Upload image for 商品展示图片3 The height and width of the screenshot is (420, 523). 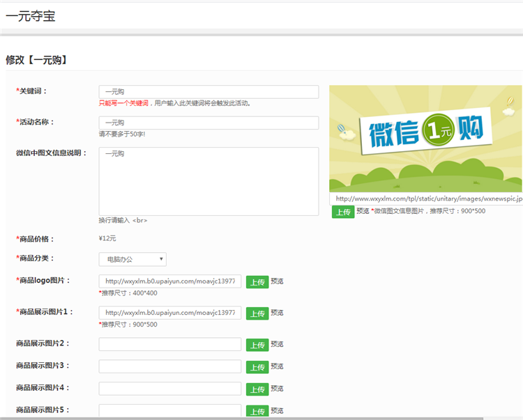point(257,367)
